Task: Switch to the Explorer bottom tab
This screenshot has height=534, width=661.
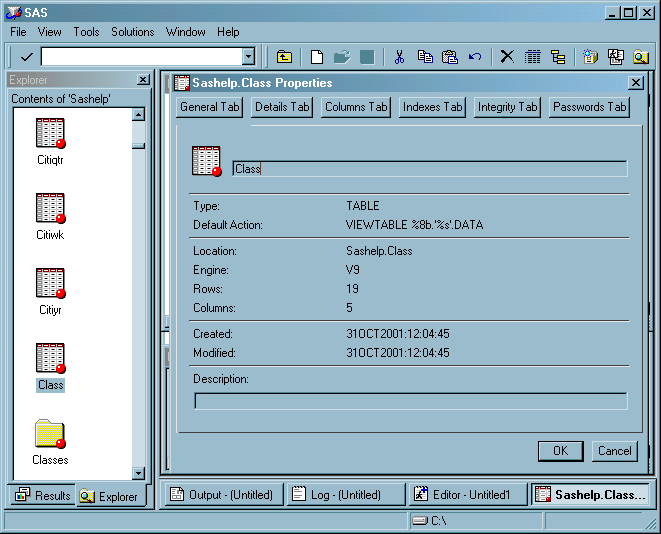Action: tap(111, 496)
